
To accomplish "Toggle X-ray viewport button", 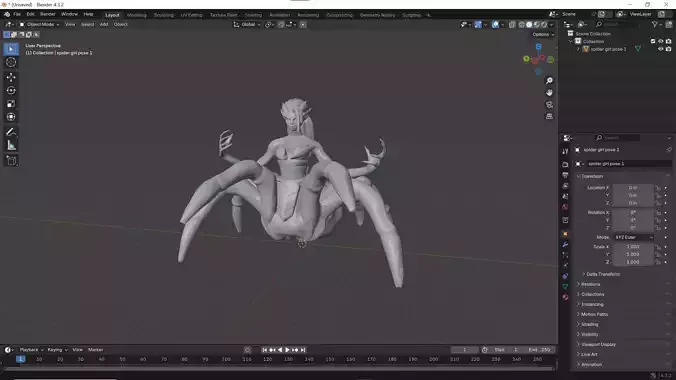I will click(512, 25).
